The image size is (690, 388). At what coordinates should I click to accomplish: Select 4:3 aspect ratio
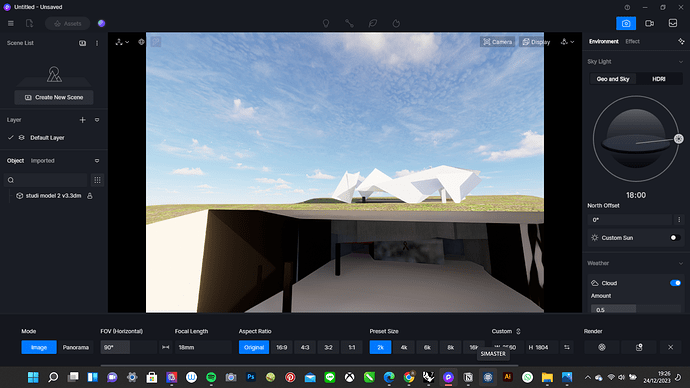click(305, 347)
